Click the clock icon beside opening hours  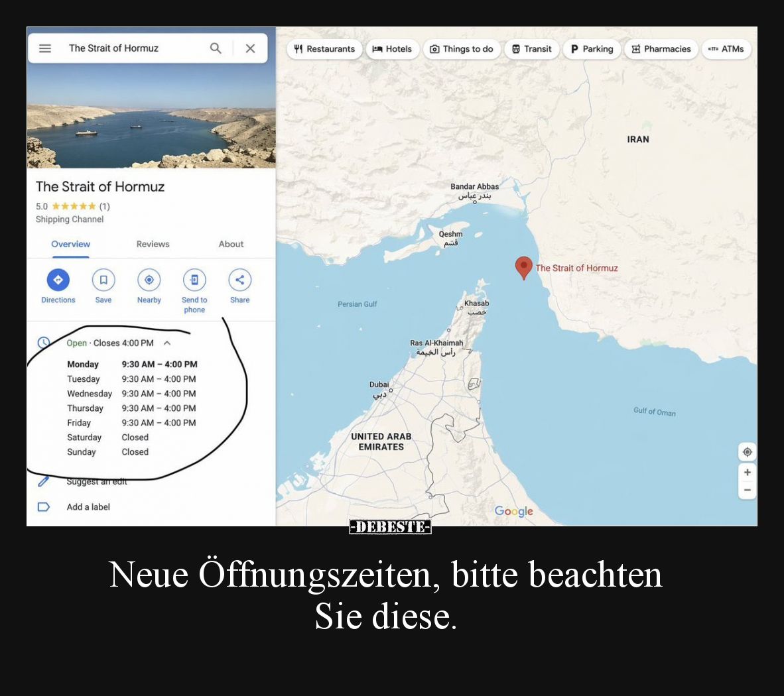click(x=44, y=343)
